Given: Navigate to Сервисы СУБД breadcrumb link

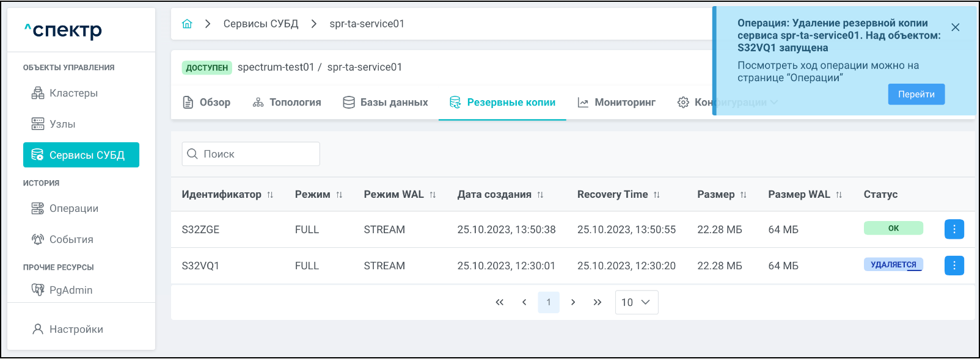Looking at the screenshot, I should point(261,24).
